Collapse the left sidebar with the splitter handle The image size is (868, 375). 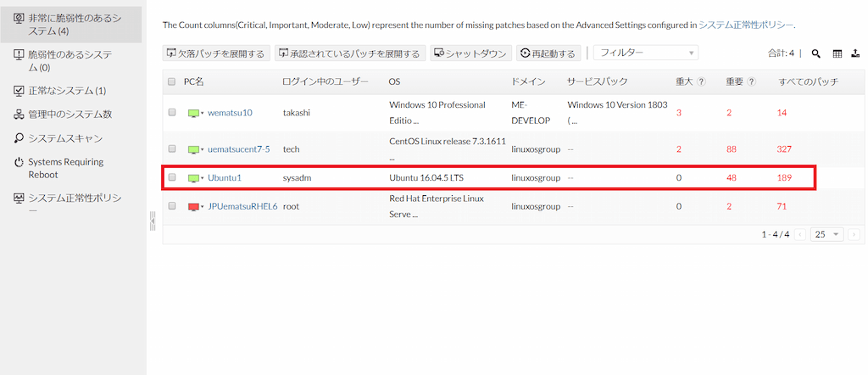(x=153, y=221)
